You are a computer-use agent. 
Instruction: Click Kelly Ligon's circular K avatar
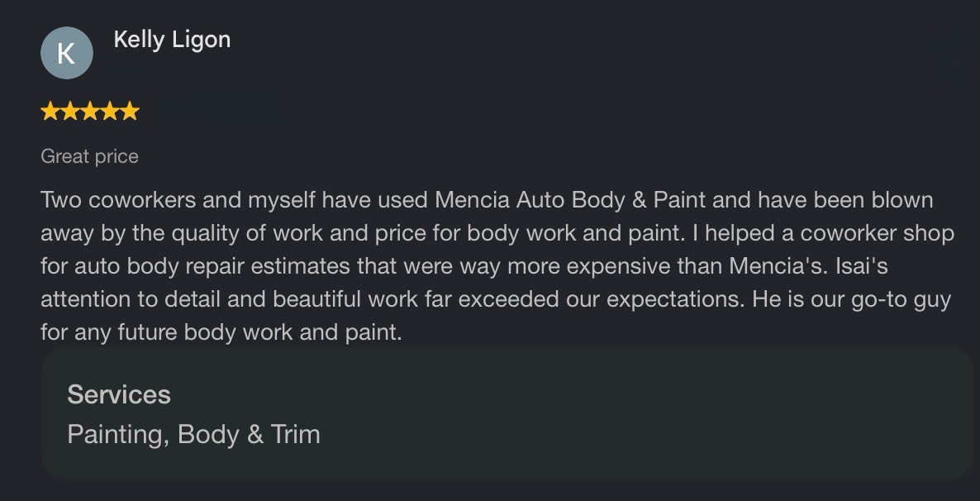(67, 53)
